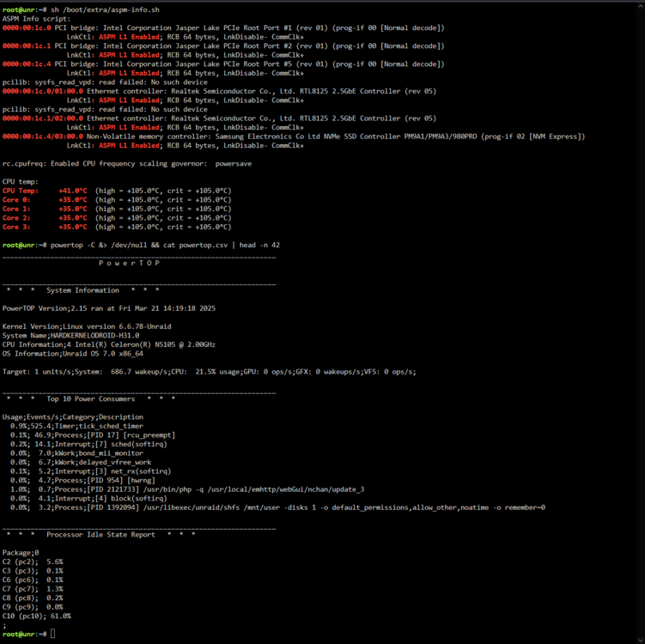Screen dimensions: 645x644
Task: Click 'OS Information;Unraid OS 7.0 x86_64' line
Action: point(73,353)
